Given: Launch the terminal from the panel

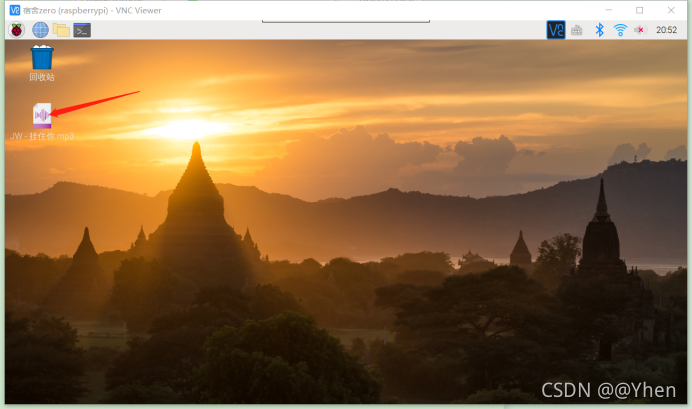Looking at the screenshot, I should tap(82, 30).
